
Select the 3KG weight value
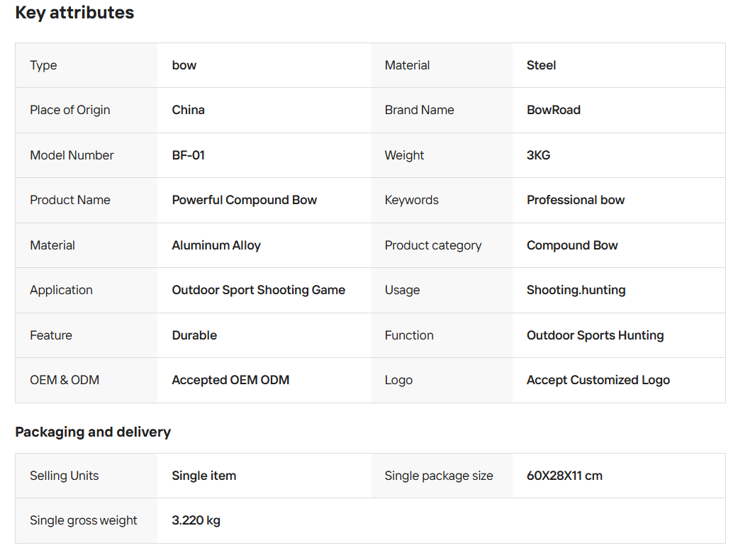(x=538, y=155)
